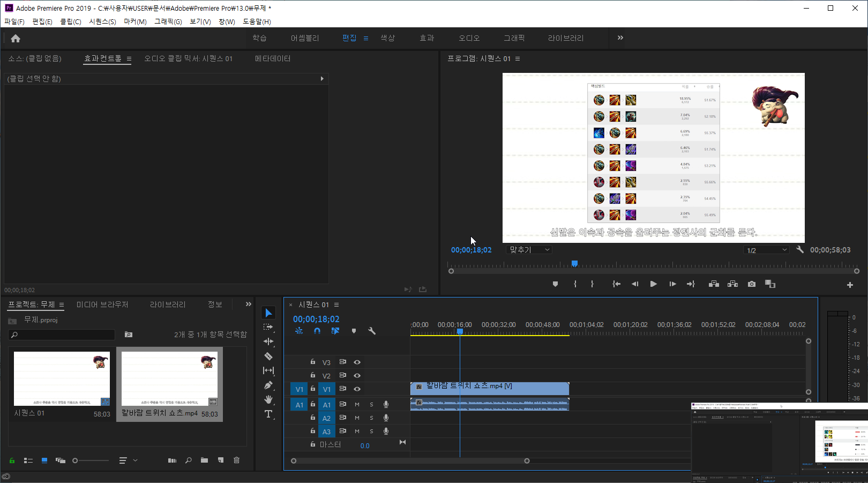This screenshot has width=868, height=483.
Task: Expand the effect controls timeline arrow
Action: [x=322, y=79]
